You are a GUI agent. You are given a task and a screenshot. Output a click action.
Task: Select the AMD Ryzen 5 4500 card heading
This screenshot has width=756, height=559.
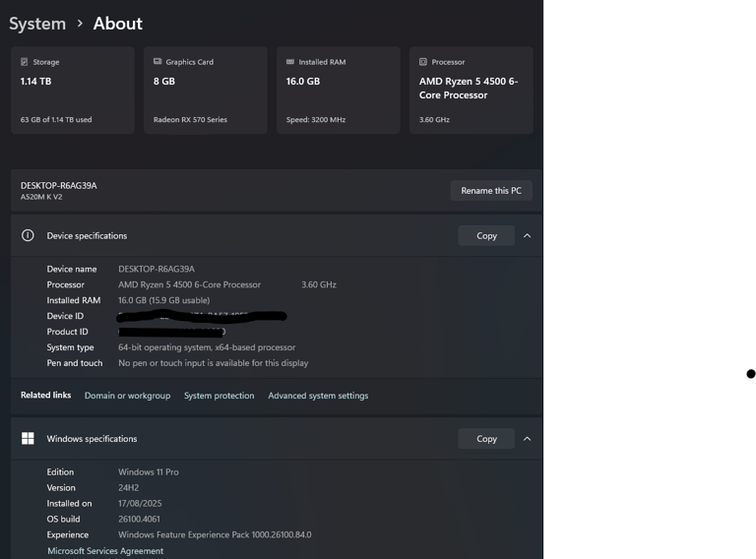point(469,89)
